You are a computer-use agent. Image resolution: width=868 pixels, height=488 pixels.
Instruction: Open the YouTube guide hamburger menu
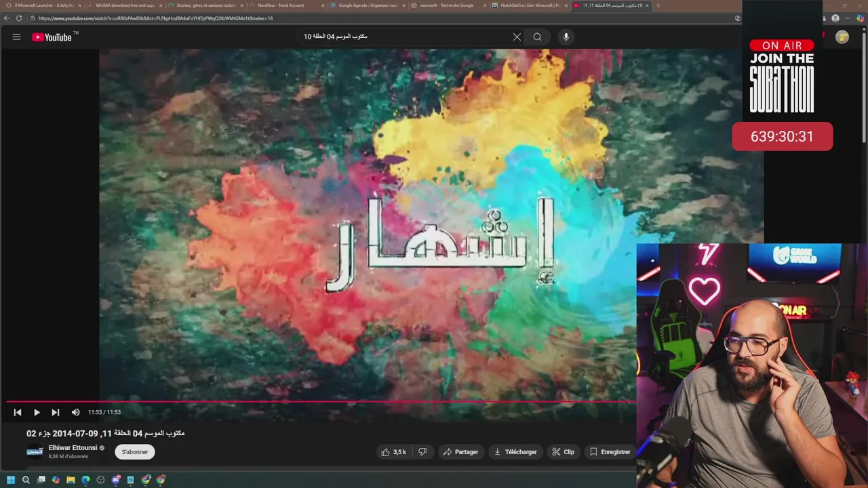pos(16,37)
